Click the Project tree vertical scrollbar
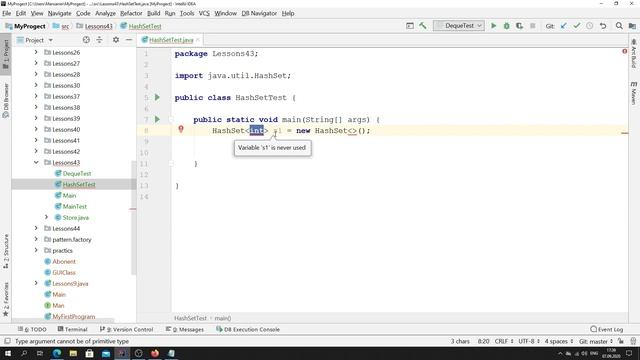The height and width of the screenshot is (360, 640). click(x=133, y=218)
